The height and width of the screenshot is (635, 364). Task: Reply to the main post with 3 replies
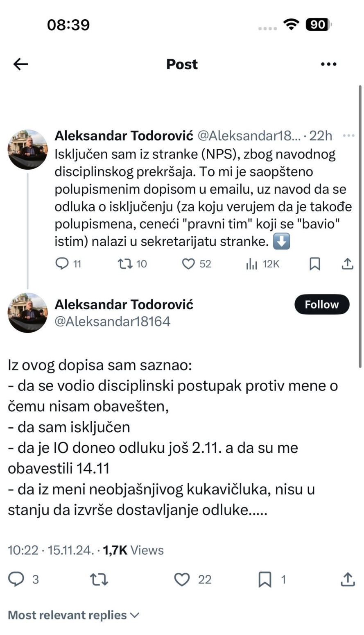click(16, 579)
